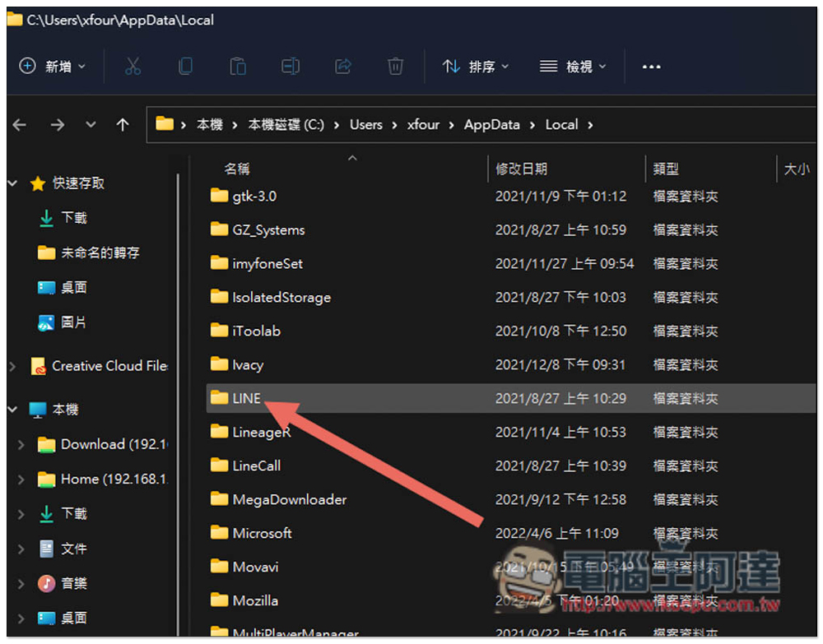Click the Copy icon in toolbar
Viewport: 823px width, 644px height.
coord(185,67)
